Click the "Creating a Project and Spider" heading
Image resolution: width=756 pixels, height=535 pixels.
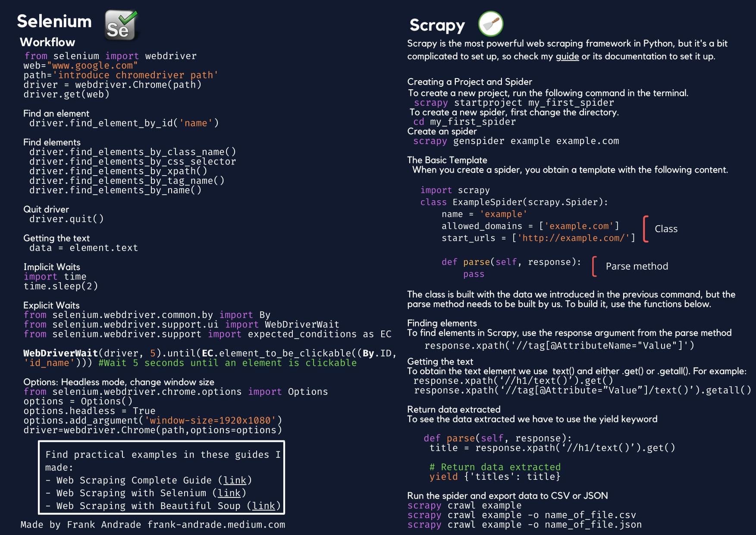point(470,82)
